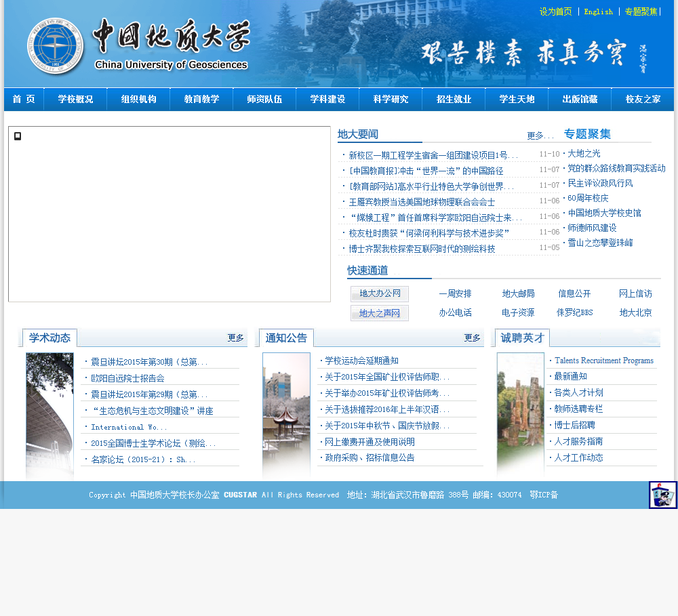The image size is (678, 616).
Task: Open the 地大邮局 quick link
Action: pos(518,294)
